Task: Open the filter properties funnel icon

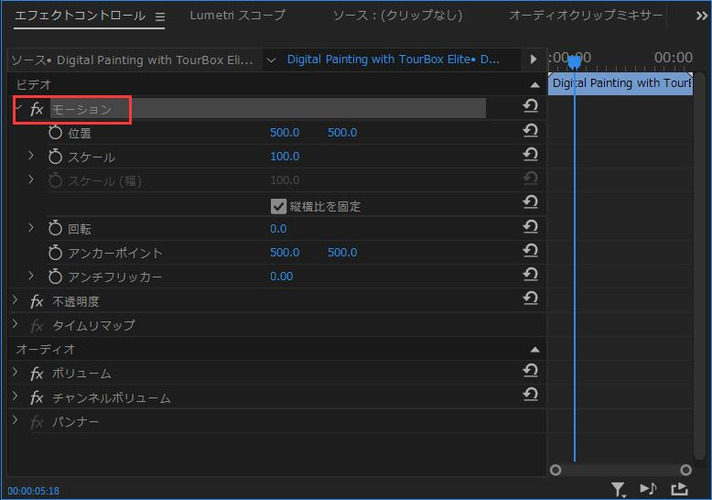Action: (x=618, y=489)
